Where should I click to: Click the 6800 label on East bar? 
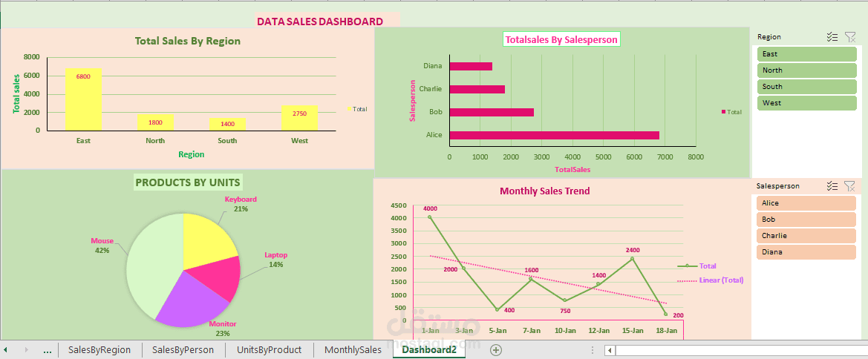click(x=83, y=77)
